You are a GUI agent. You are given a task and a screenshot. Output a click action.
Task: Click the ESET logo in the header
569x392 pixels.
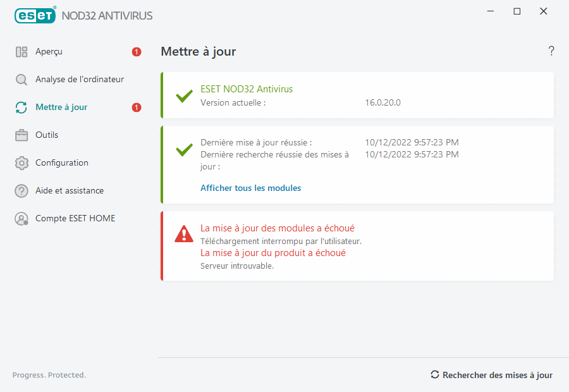pyautogui.click(x=35, y=15)
